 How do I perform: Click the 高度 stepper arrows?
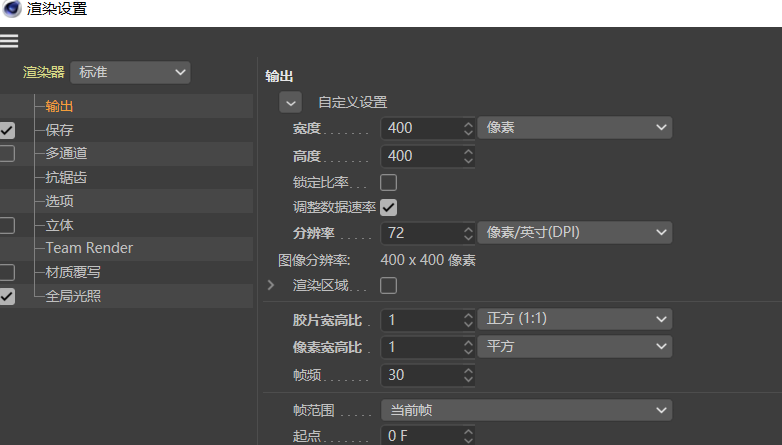click(468, 156)
